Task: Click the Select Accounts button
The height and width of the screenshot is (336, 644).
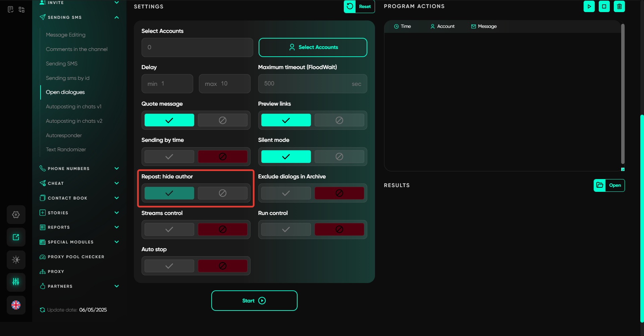Action: click(x=313, y=47)
